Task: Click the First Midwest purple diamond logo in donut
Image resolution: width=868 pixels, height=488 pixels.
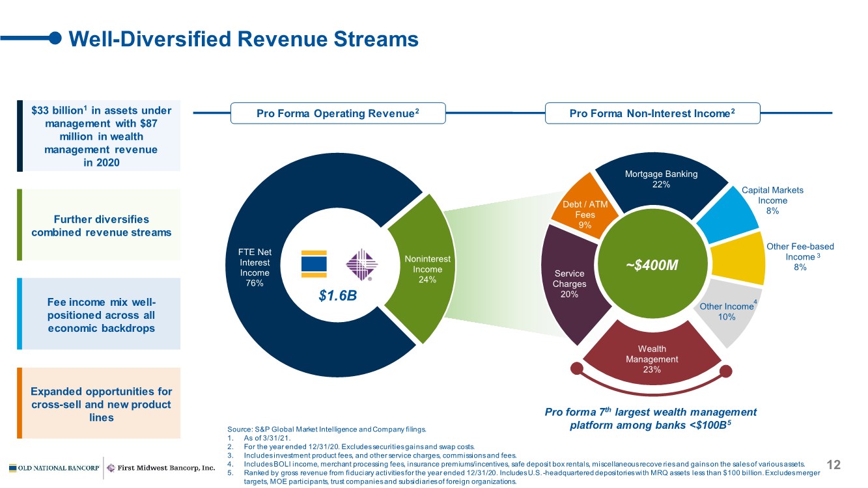Action: coord(361,265)
